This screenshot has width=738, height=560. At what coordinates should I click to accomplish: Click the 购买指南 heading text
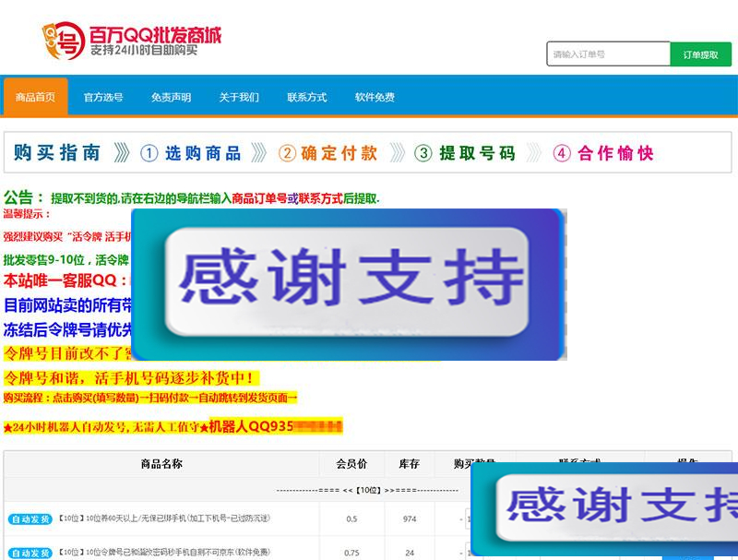click(x=57, y=153)
